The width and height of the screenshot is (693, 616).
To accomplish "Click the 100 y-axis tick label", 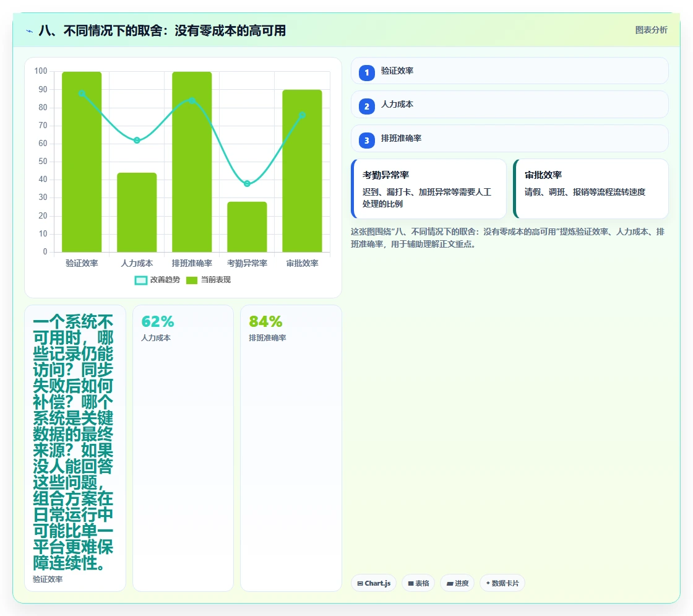I will click(x=41, y=71).
